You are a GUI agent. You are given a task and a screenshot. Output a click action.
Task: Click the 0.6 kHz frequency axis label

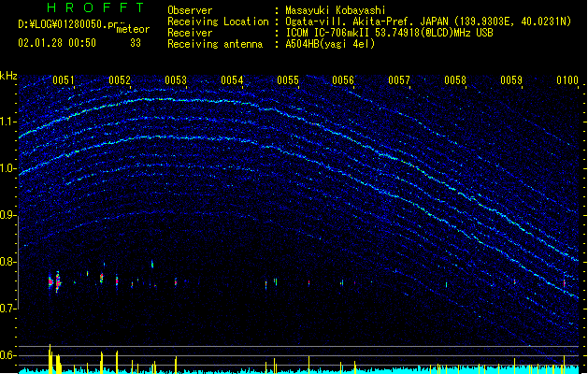click(x=8, y=355)
